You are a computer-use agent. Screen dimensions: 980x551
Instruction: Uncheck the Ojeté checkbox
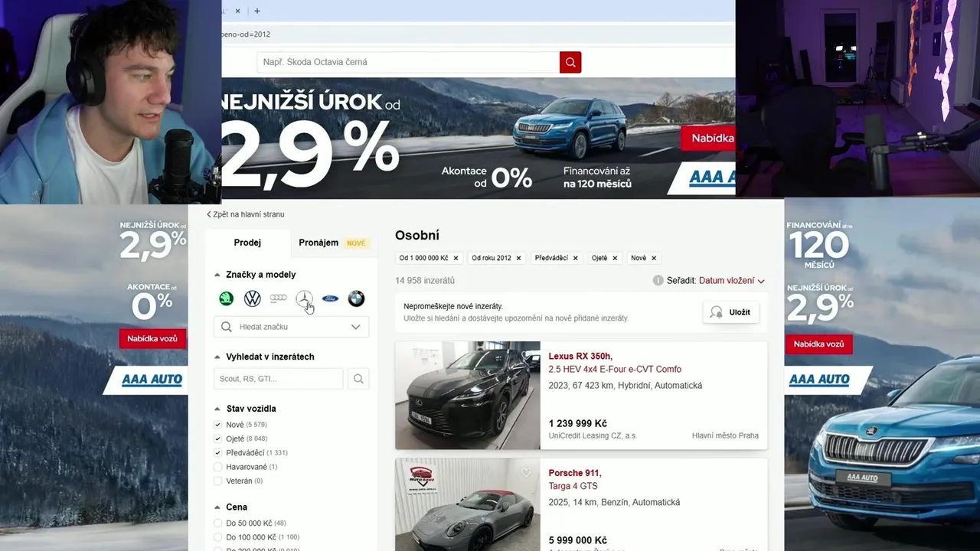pyautogui.click(x=217, y=439)
